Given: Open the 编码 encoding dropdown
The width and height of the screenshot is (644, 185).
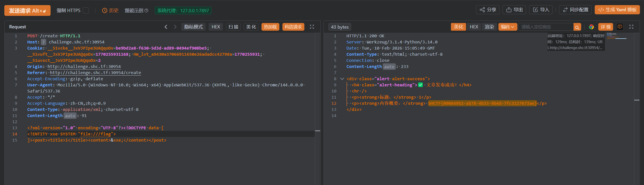Looking at the screenshot, I should point(508,27).
